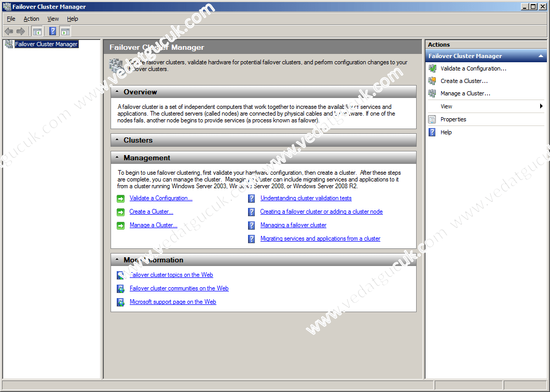The image size is (550, 392).
Task: Open the Validate a Configuration... link in Management
Action: click(161, 198)
